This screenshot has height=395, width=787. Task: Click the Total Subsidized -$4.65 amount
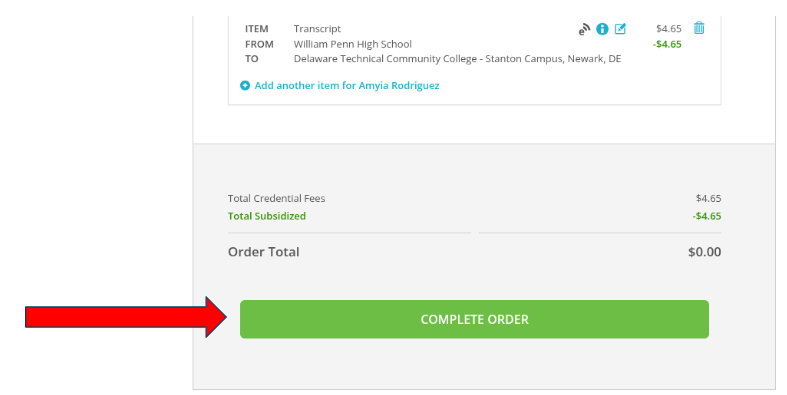tap(707, 216)
